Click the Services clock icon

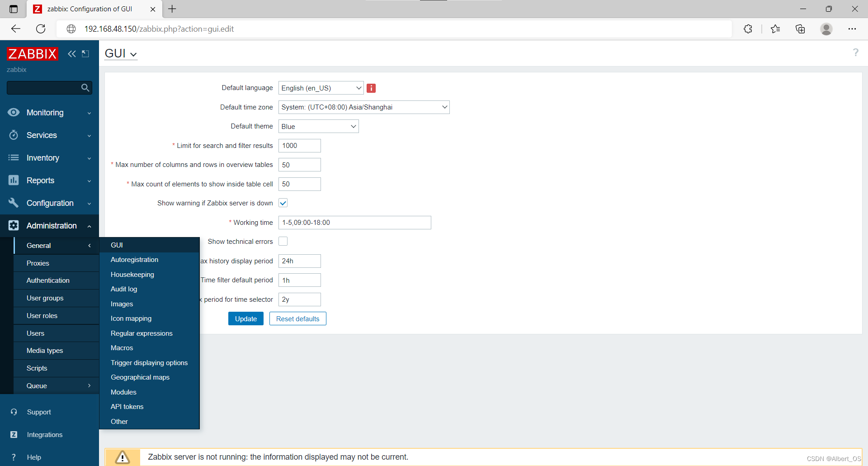pyautogui.click(x=14, y=135)
